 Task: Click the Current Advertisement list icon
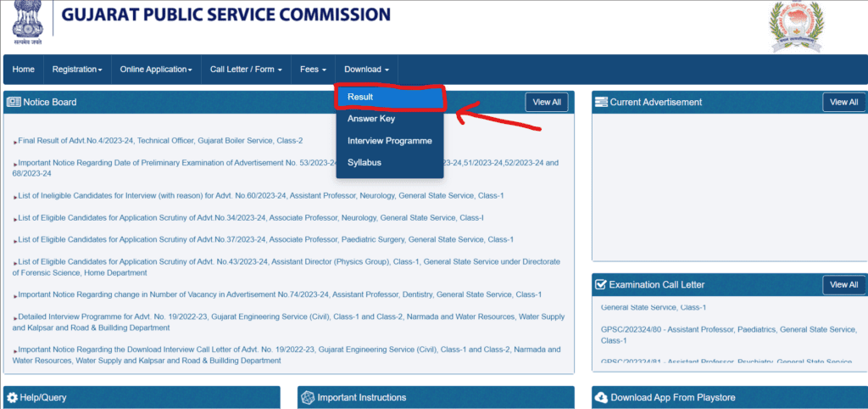point(601,102)
